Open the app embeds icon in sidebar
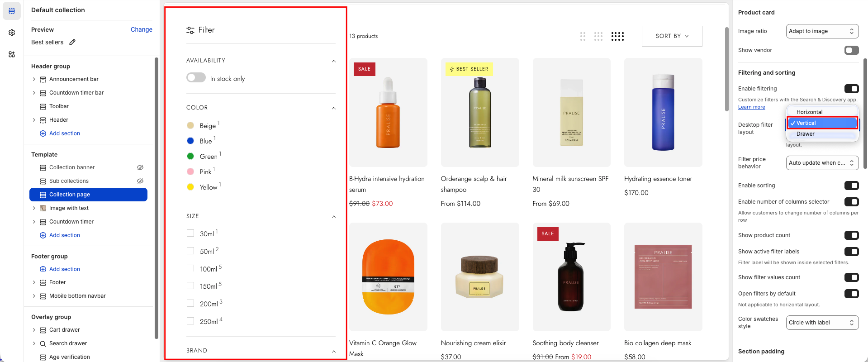Viewport: 868px width, 362px height. tap(12, 54)
